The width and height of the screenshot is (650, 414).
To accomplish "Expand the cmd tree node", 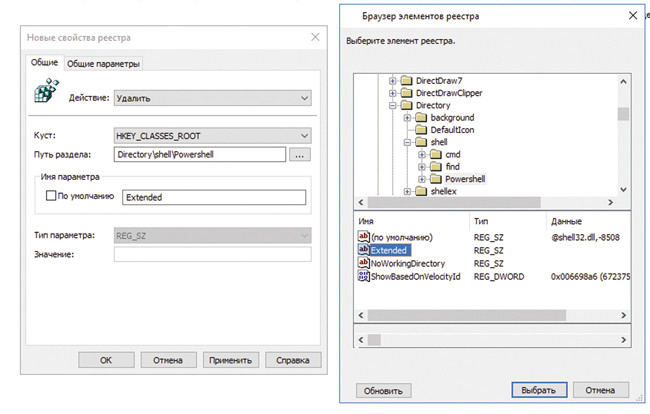I will [423, 154].
